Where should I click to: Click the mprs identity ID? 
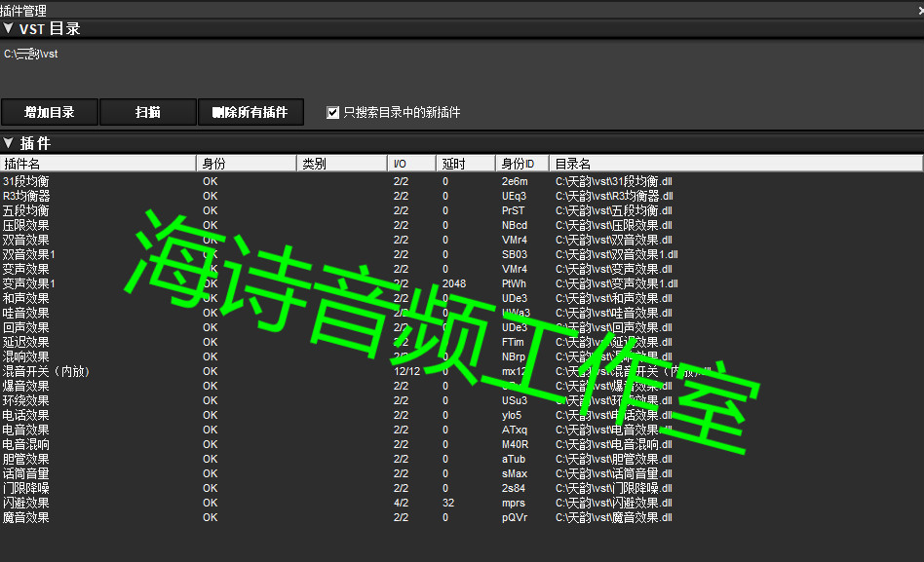[514, 503]
